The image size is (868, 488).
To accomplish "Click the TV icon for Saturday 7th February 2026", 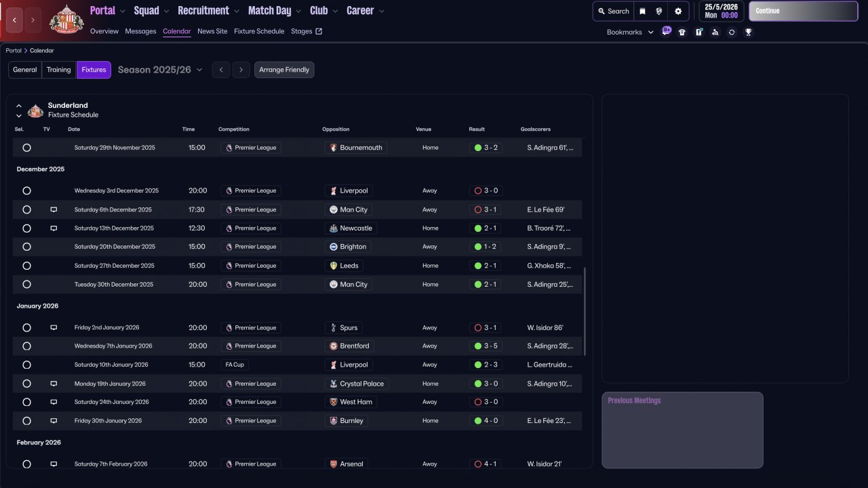I will click(x=54, y=464).
